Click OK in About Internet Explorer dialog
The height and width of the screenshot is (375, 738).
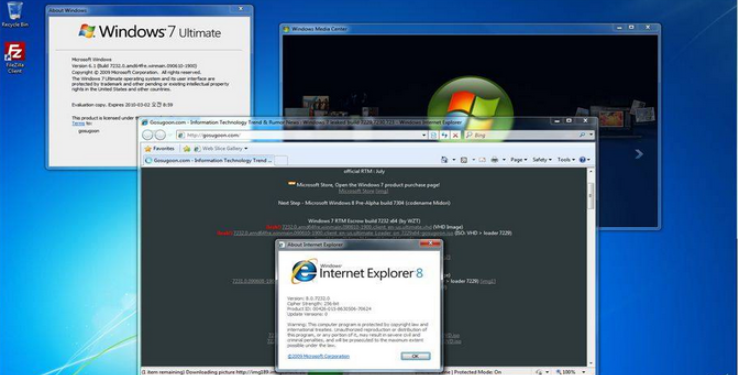pos(415,356)
